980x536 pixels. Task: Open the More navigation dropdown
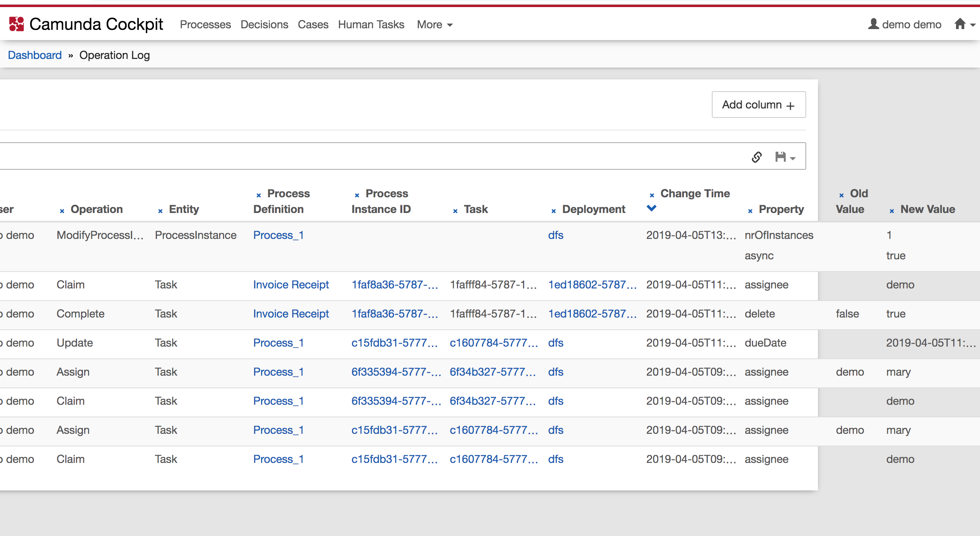pos(435,24)
